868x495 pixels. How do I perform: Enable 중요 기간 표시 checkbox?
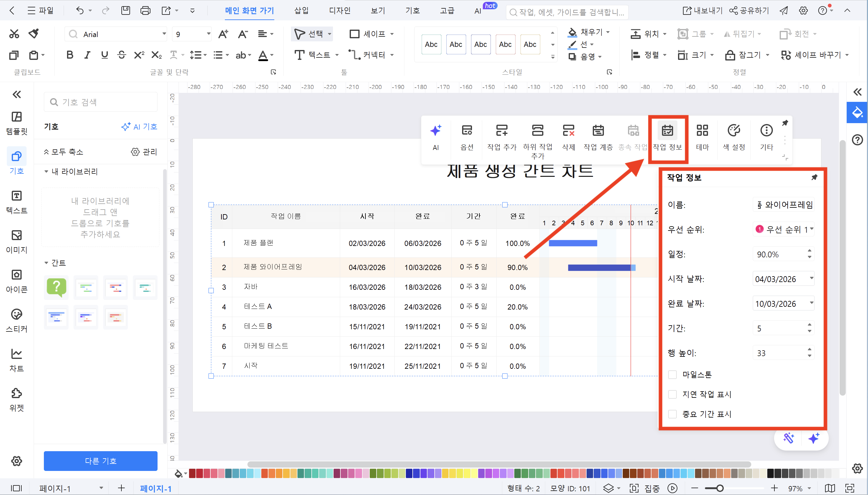pos(673,414)
